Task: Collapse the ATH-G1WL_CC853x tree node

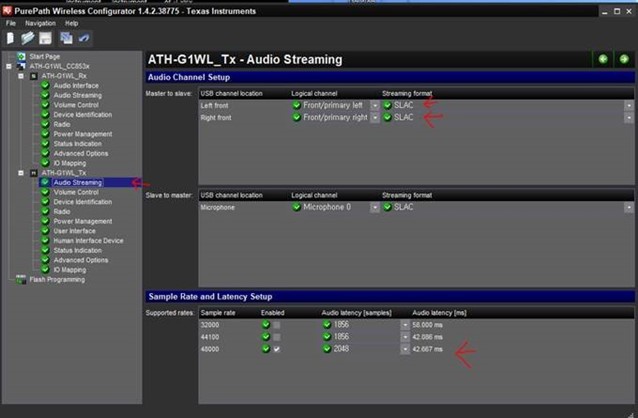Action: [x=9, y=66]
